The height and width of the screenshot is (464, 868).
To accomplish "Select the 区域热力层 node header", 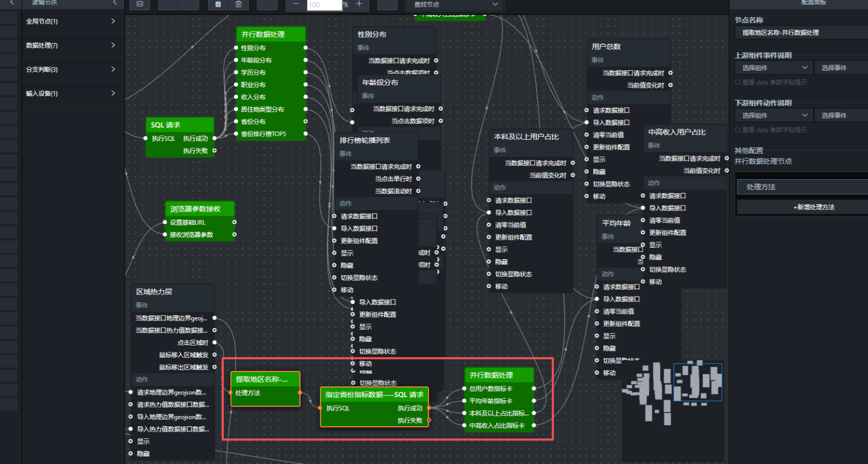I will point(173,292).
